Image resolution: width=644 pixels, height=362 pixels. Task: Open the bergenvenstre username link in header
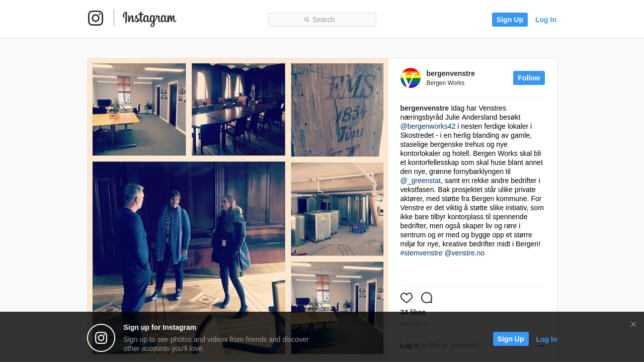[451, 73]
